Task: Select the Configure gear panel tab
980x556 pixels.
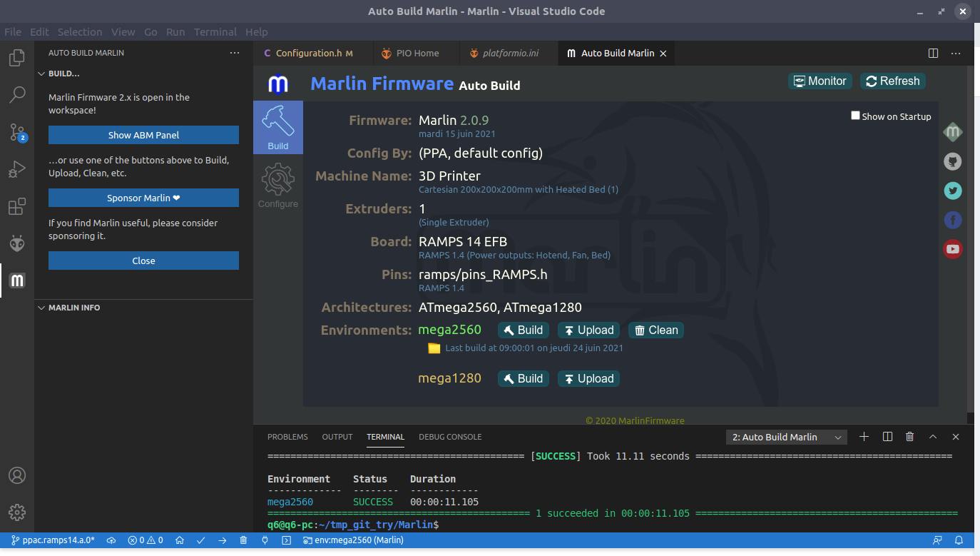Action: point(278,186)
